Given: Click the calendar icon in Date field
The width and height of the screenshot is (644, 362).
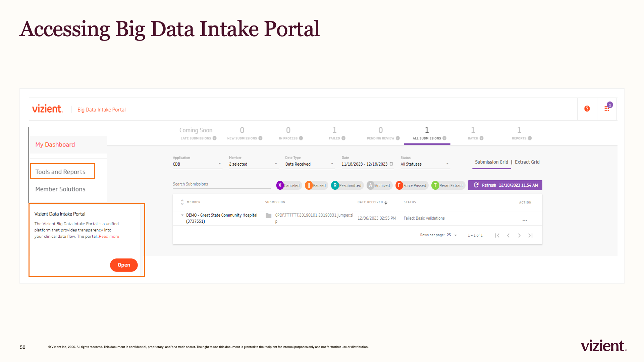Looking at the screenshot, I should (x=391, y=164).
